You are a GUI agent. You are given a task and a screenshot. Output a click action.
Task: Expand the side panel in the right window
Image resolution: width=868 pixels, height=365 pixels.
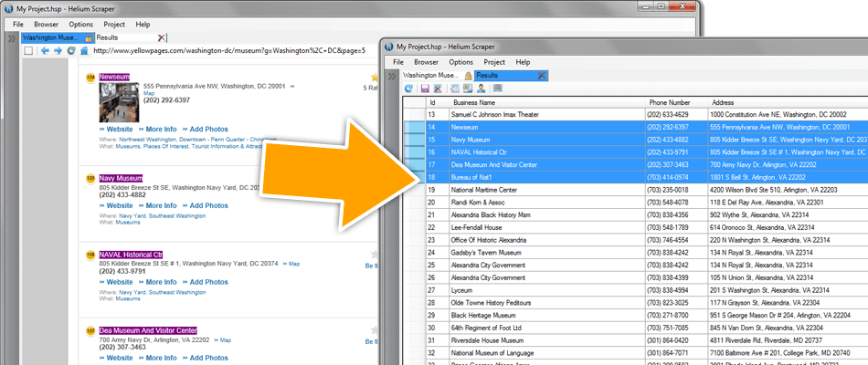pyautogui.click(x=392, y=76)
